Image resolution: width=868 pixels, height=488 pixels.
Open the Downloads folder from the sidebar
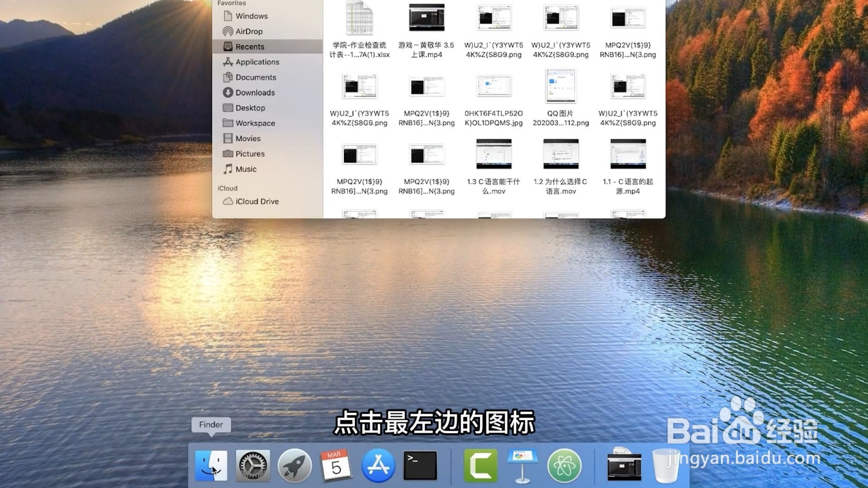pos(255,92)
